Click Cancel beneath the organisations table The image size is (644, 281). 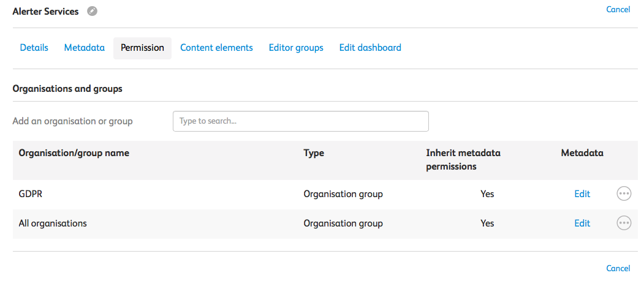click(x=618, y=268)
